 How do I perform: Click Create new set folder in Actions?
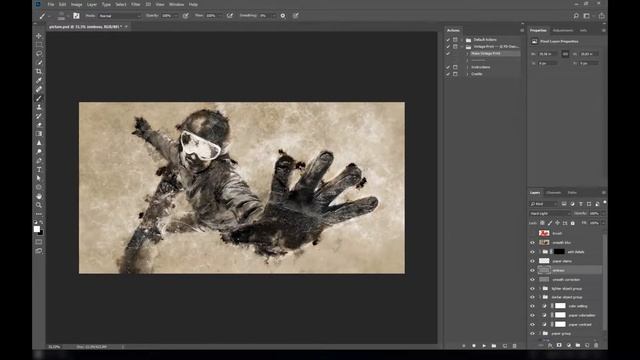pyautogui.click(x=494, y=346)
